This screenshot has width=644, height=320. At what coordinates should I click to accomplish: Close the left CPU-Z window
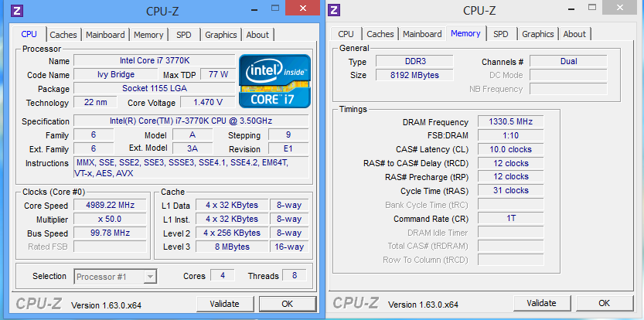click(303, 8)
